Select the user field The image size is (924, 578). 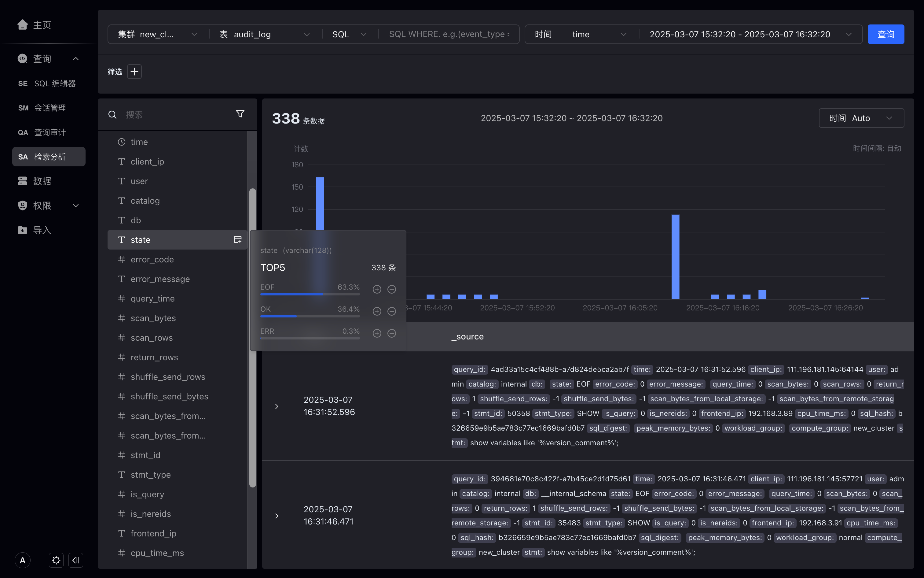[178, 181]
